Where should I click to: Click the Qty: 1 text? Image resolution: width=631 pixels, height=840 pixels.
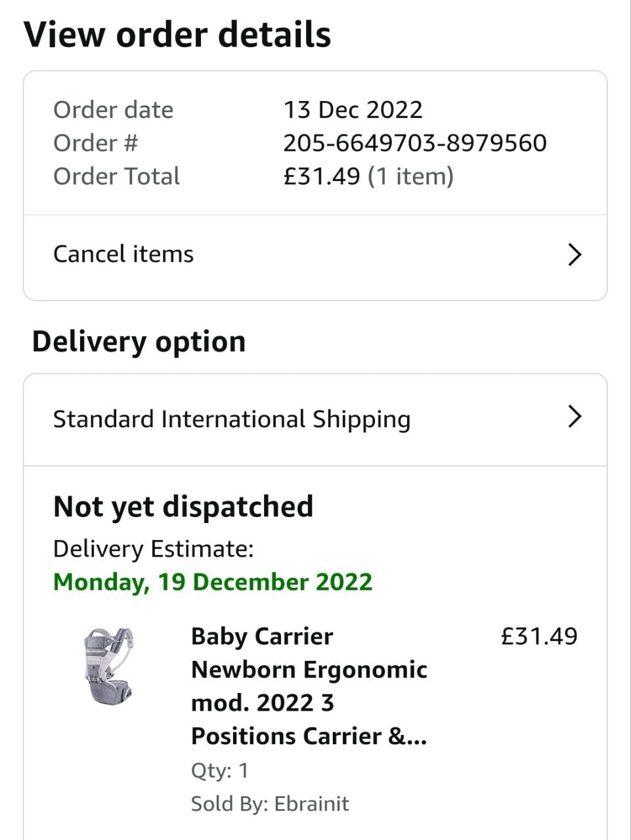[220, 770]
